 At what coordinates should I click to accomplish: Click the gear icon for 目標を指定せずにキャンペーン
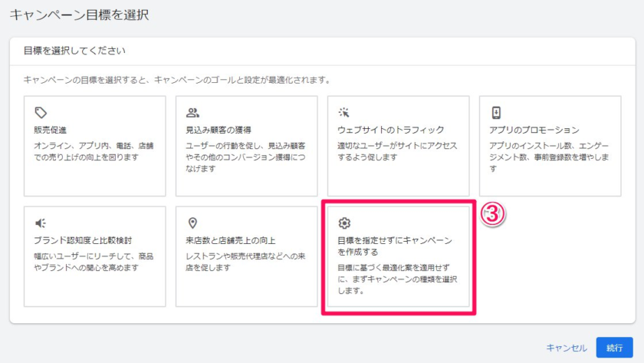point(344,223)
